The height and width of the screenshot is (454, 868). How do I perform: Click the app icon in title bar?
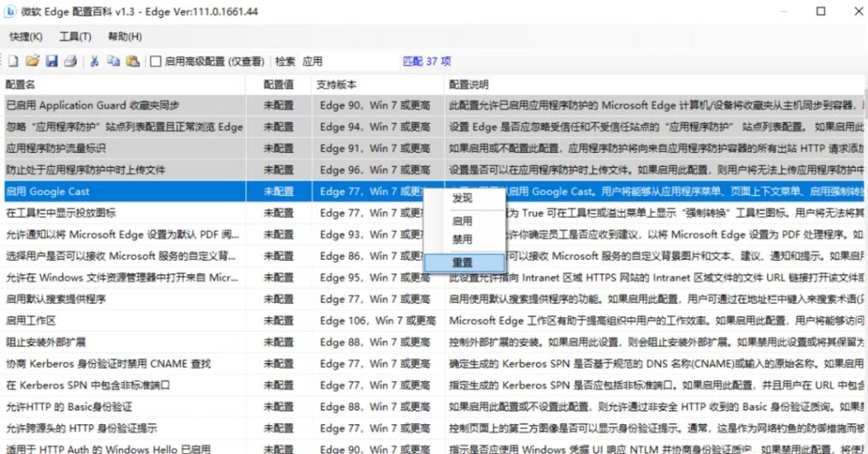[x=10, y=11]
